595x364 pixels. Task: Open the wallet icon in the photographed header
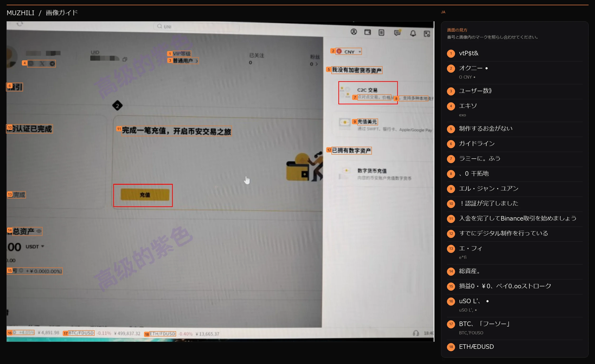pos(367,32)
